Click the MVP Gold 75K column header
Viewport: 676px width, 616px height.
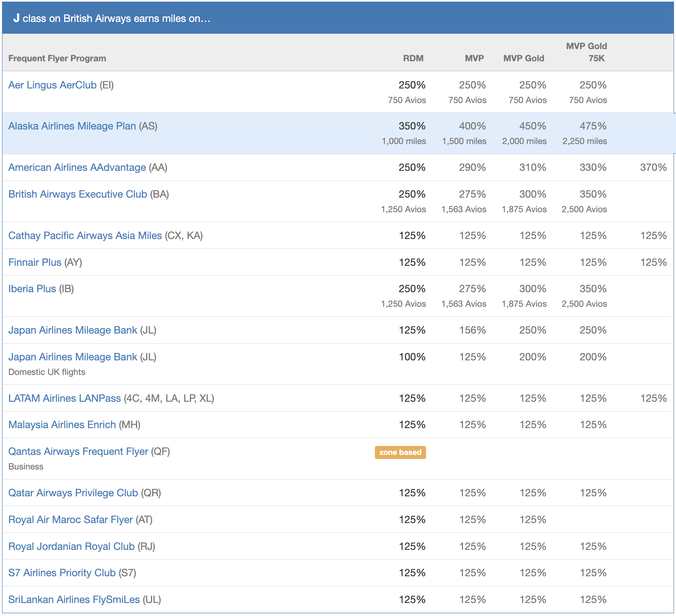[587, 52]
